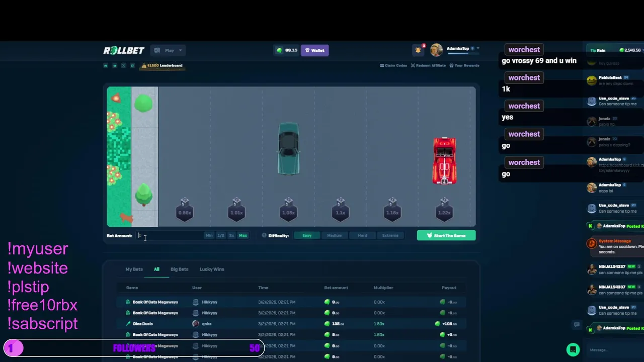Switch to the All bets tab
The height and width of the screenshot is (362, 644).
click(156, 269)
